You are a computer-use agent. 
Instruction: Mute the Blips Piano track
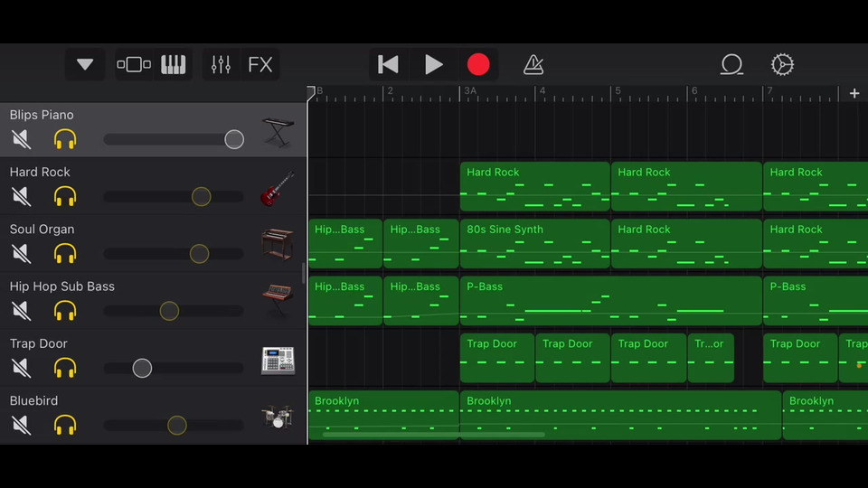(x=21, y=139)
